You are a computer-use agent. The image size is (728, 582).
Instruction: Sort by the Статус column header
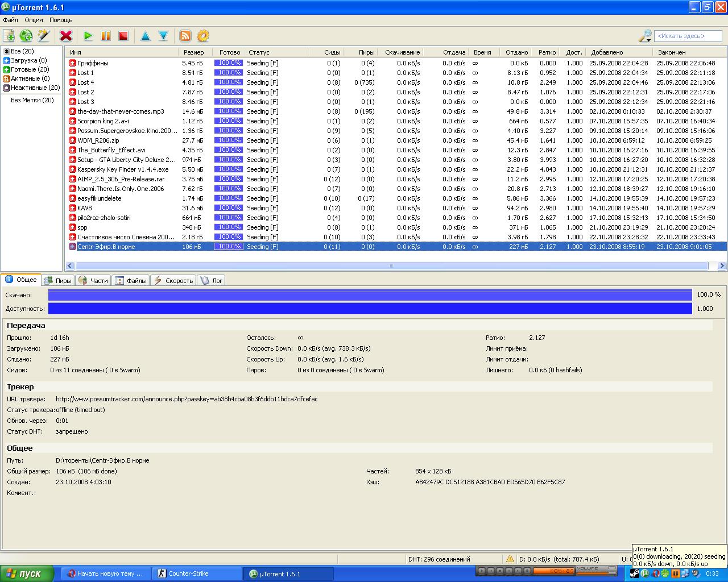[x=277, y=52]
